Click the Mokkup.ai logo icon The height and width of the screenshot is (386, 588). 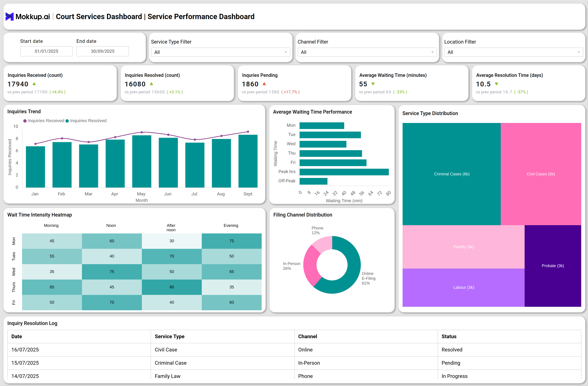point(9,17)
